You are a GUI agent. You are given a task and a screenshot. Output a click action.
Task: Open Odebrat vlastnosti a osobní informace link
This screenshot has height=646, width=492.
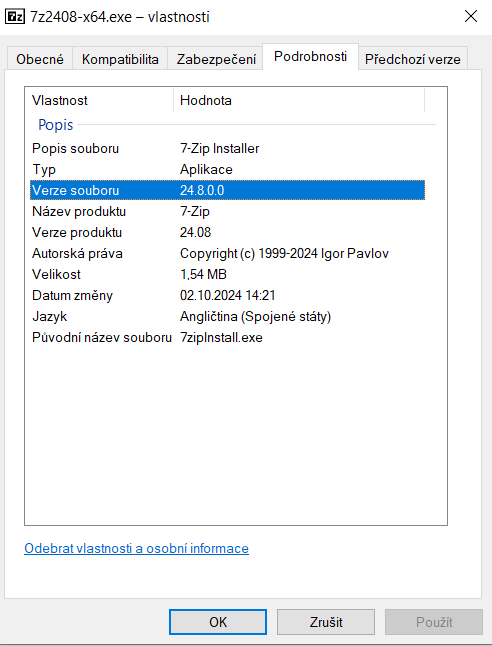tap(136, 548)
